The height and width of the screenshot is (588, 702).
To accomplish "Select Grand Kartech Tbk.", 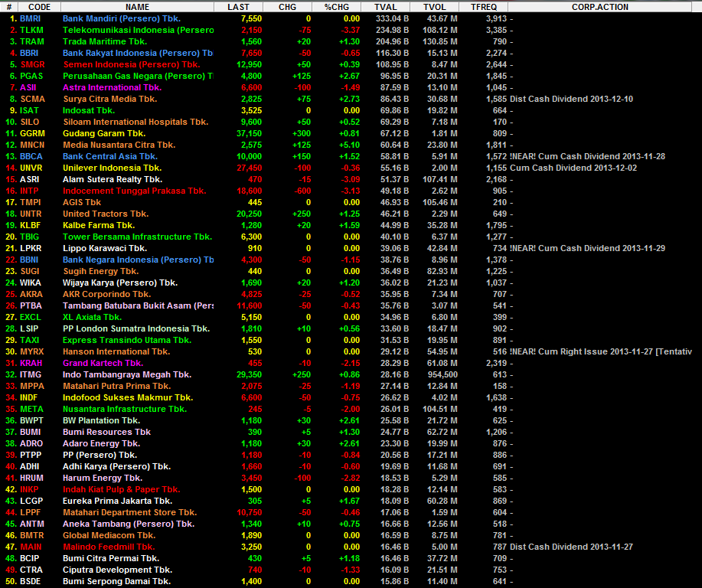I will tap(103, 363).
